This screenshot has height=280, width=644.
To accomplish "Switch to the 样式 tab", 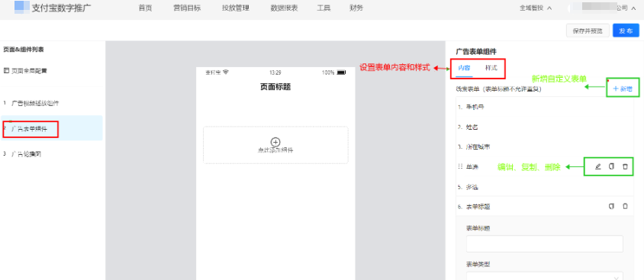I will (491, 68).
